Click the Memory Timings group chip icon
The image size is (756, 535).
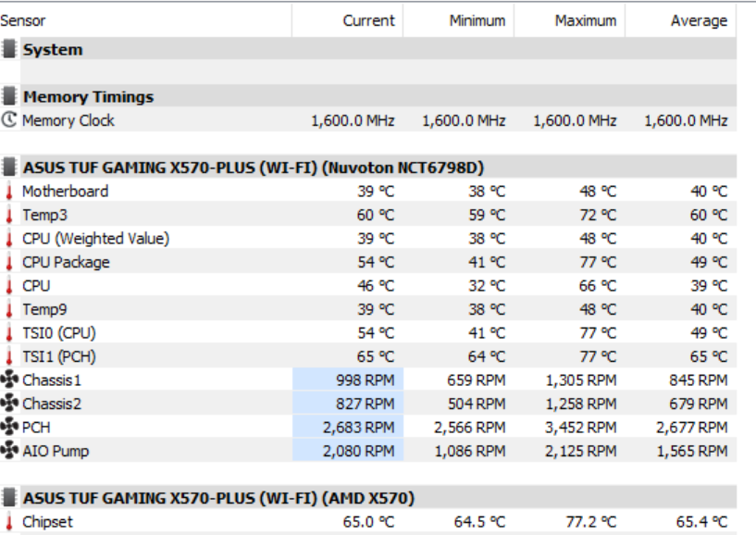point(8,96)
